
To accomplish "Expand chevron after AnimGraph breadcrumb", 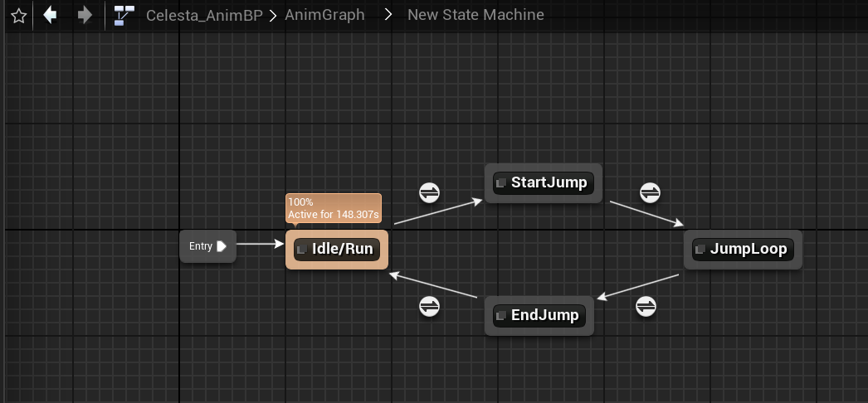I will coord(388,15).
